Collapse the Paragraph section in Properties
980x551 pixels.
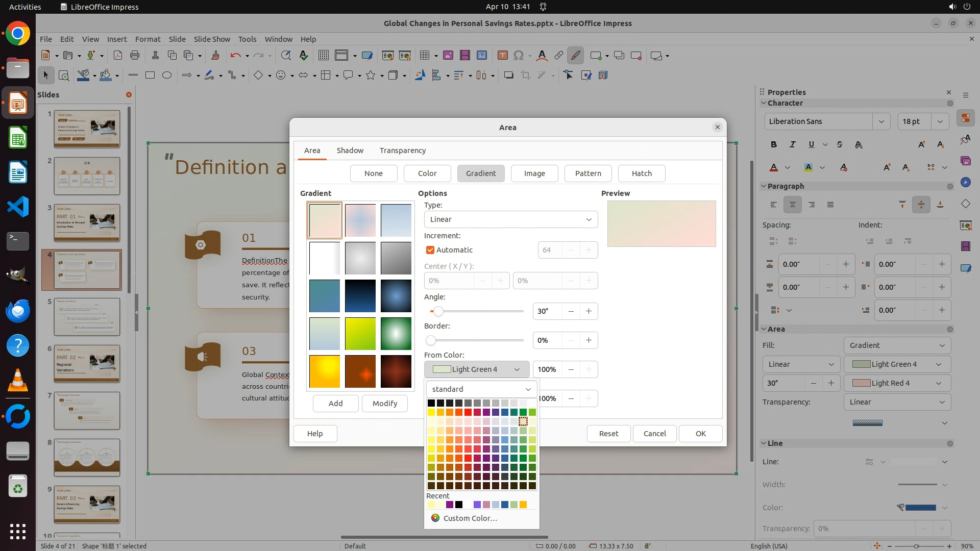click(x=764, y=186)
